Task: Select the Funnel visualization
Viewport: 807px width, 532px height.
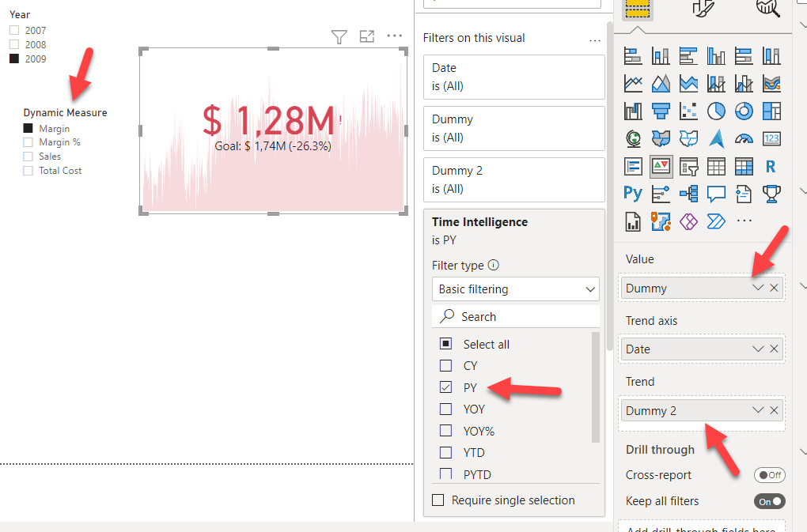Action: 661,111
